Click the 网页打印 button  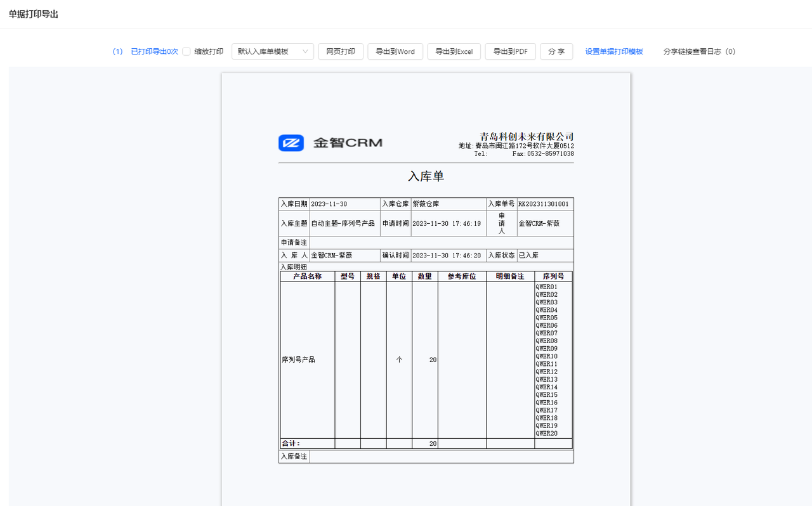tap(341, 51)
